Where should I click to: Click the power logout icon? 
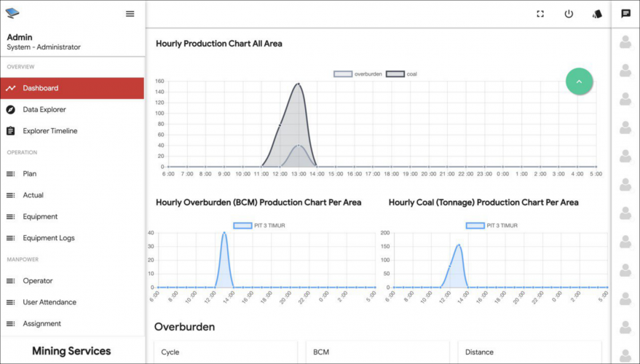point(569,14)
